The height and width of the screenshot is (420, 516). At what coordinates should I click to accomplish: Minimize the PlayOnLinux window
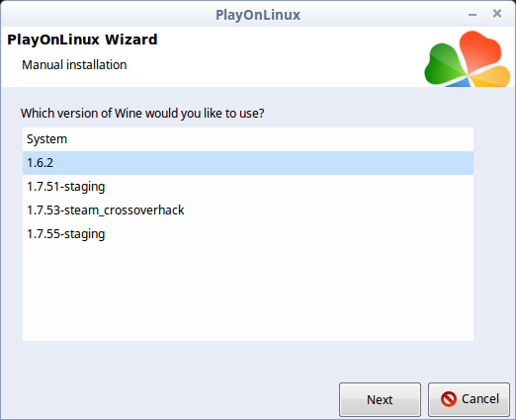tap(473, 15)
